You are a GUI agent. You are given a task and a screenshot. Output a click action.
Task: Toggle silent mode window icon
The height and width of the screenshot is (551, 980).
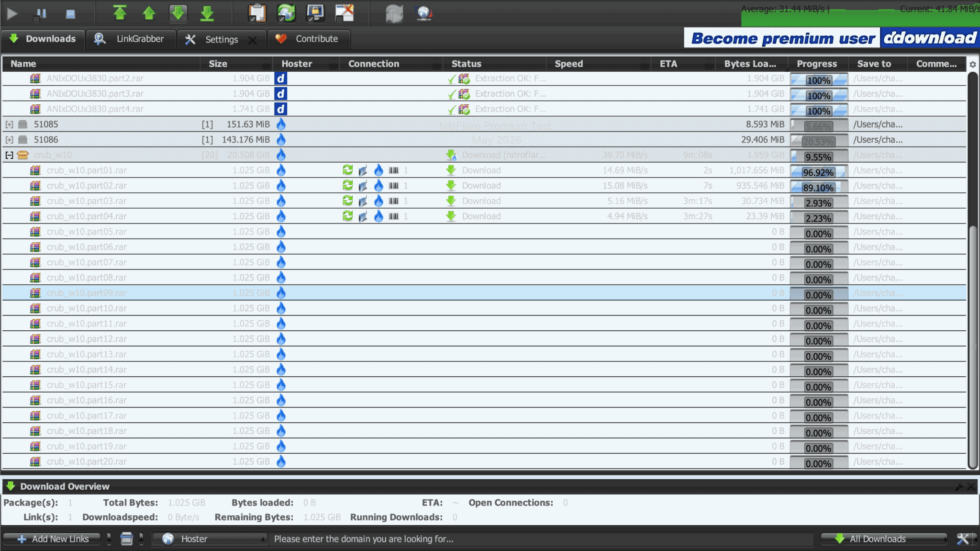pos(345,13)
